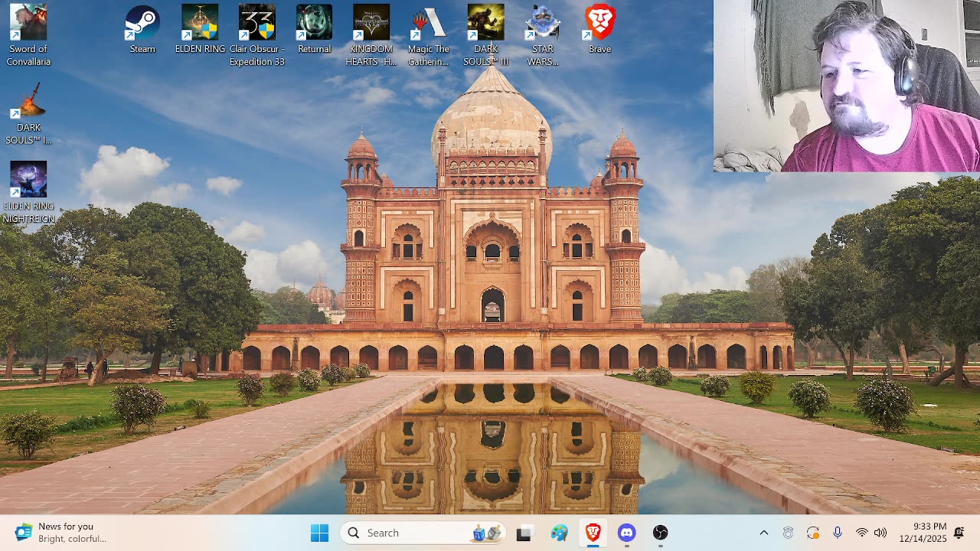This screenshot has width=980, height=551.
Task: Click the microphone tray icon
Action: (x=837, y=533)
